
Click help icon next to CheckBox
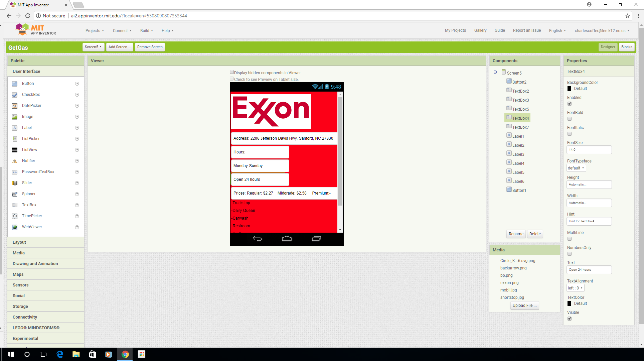77,95
